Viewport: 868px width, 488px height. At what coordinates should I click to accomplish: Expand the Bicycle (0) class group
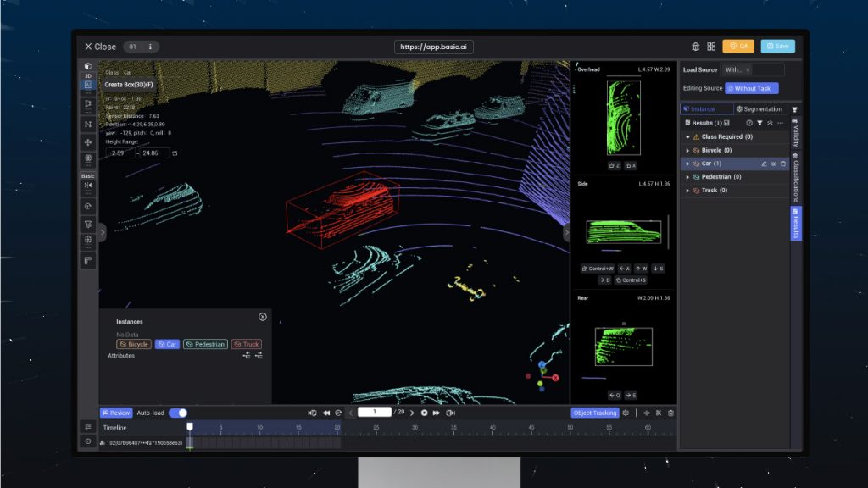pyautogui.click(x=687, y=151)
